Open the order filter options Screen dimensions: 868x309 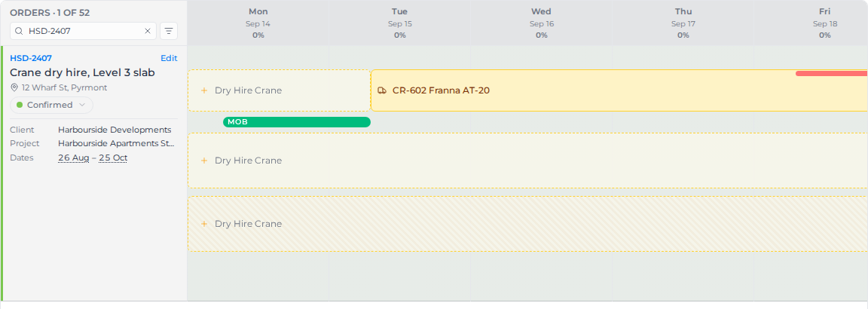coord(169,31)
